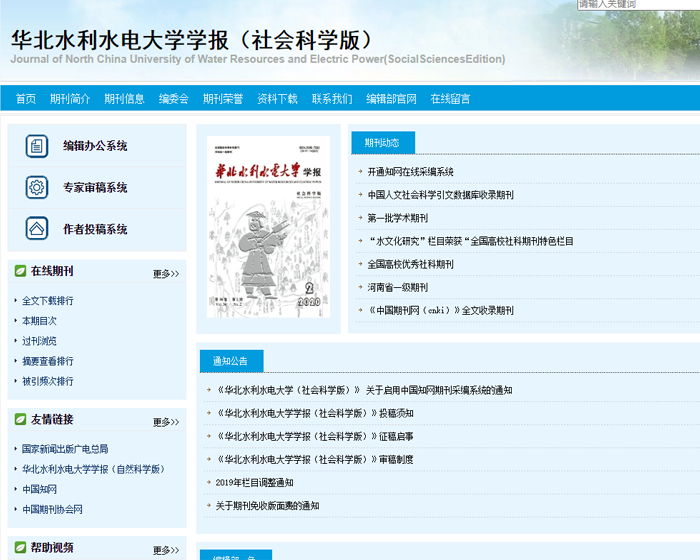Viewport: 700px width, 560px height.
Task: Click the house icon beside 作者投稿系统
Action: coord(37,229)
